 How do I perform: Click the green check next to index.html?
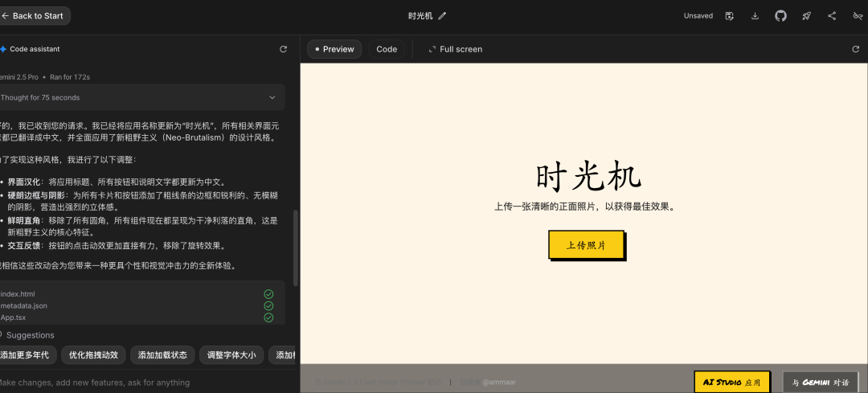coord(268,294)
